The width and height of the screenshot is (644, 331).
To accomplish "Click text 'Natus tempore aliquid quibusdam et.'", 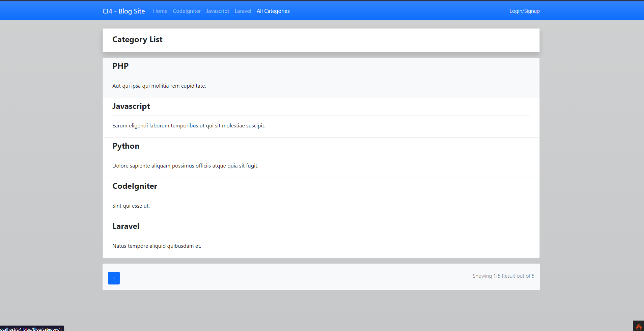I will click(x=157, y=246).
